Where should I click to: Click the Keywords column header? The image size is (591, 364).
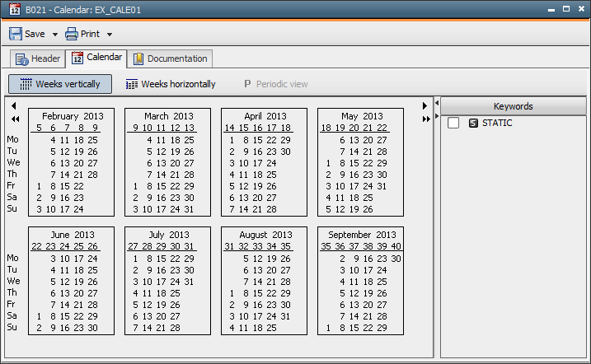[513, 106]
